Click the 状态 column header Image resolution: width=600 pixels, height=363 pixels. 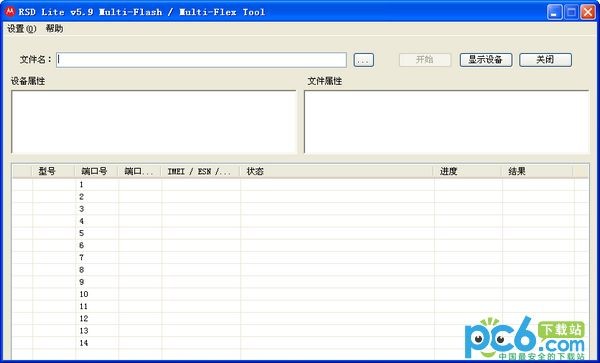pos(337,171)
